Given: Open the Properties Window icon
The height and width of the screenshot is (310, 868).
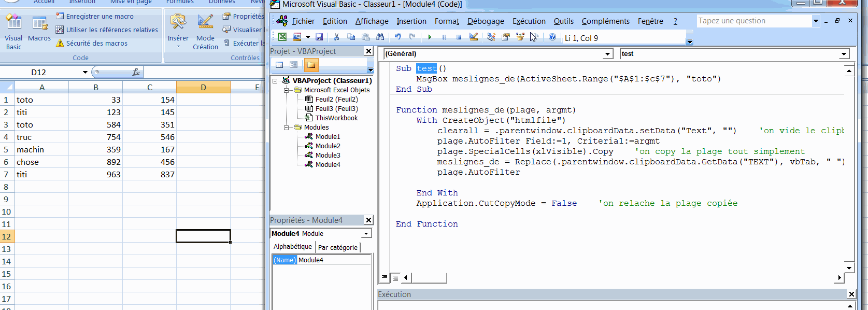Looking at the screenshot, I should 505,37.
